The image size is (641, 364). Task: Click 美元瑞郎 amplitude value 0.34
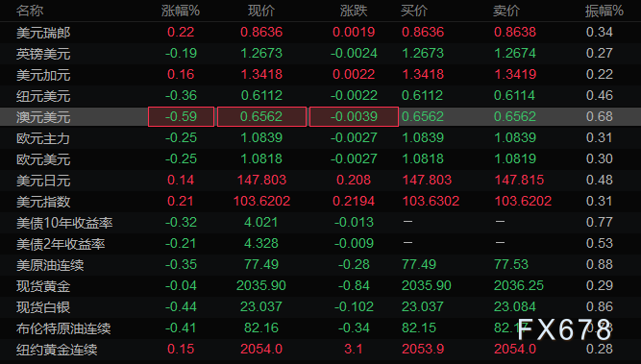600,32
